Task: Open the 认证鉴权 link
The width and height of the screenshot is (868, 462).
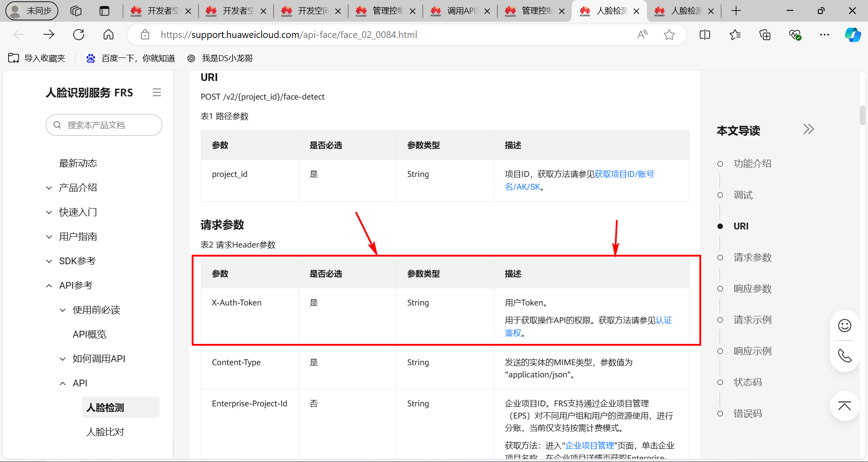Action: pyautogui.click(x=663, y=320)
